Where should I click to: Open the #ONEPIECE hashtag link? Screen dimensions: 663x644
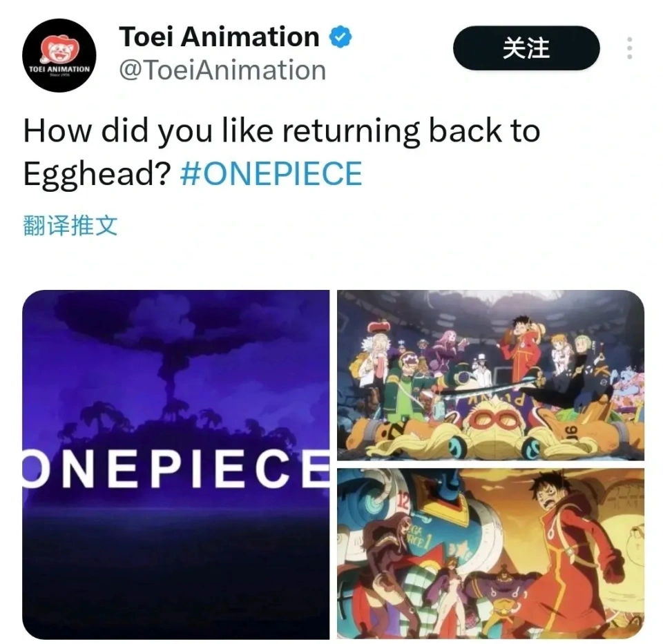pyautogui.click(x=271, y=173)
